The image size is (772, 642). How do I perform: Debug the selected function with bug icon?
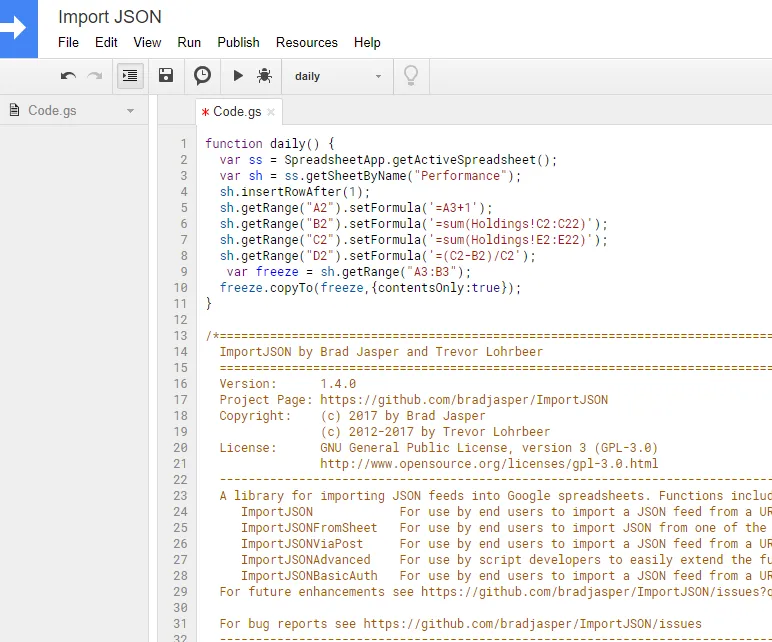[264, 76]
